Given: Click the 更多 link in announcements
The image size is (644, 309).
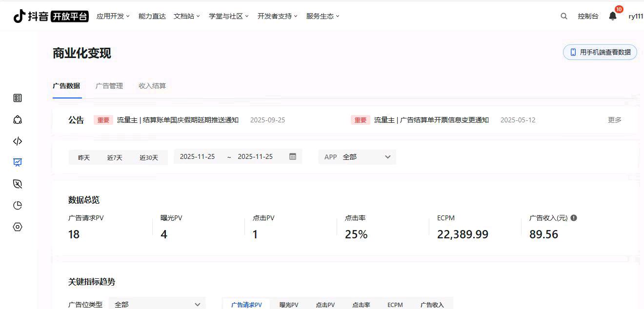Looking at the screenshot, I should click(x=614, y=119).
